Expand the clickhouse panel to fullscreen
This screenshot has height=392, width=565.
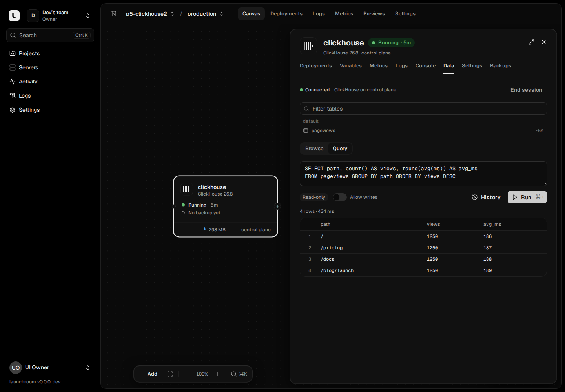pyautogui.click(x=531, y=42)
